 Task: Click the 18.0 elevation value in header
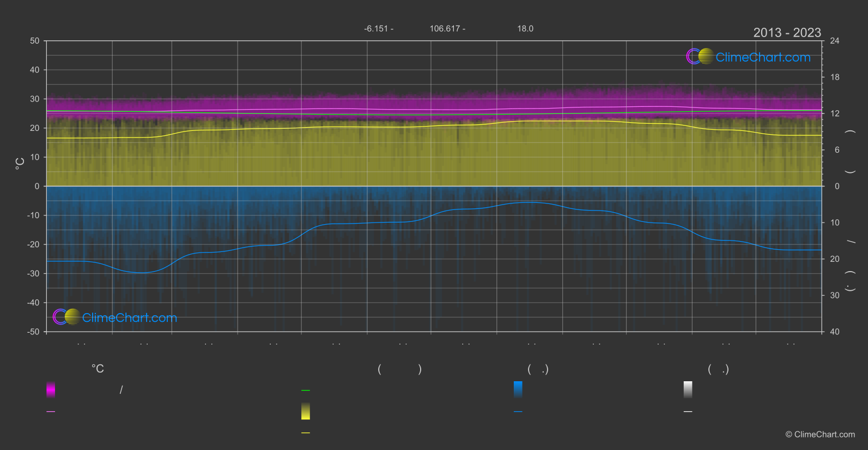[525, 29]
